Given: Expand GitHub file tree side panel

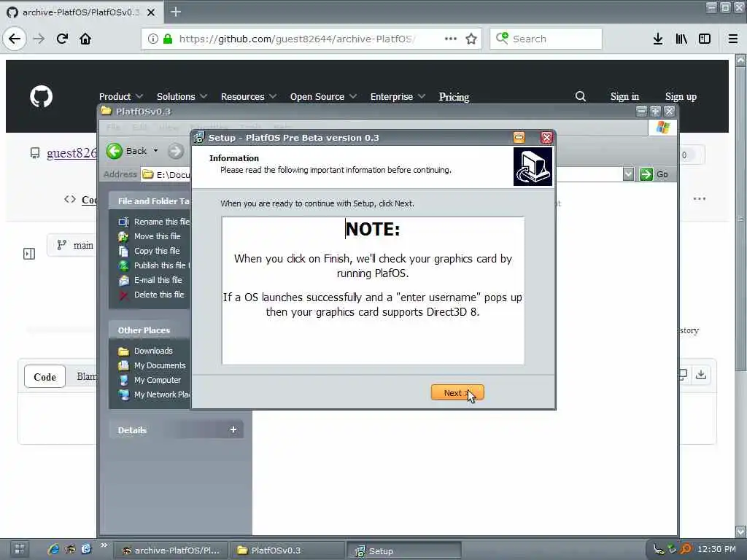Looking at the screenshot, I should point(29,254).
